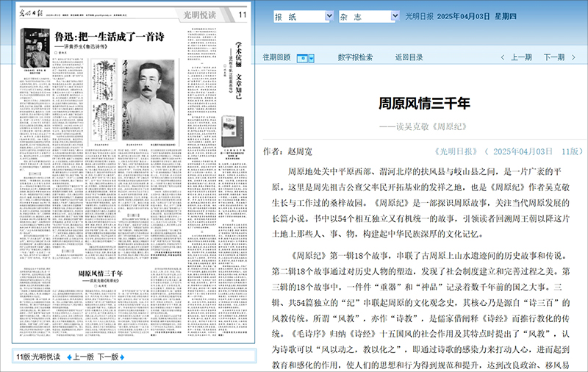Click the date text 2025年04月03日 星期四 in the header
Viewport: 588px width, 372px height.
tap(476, 16)
